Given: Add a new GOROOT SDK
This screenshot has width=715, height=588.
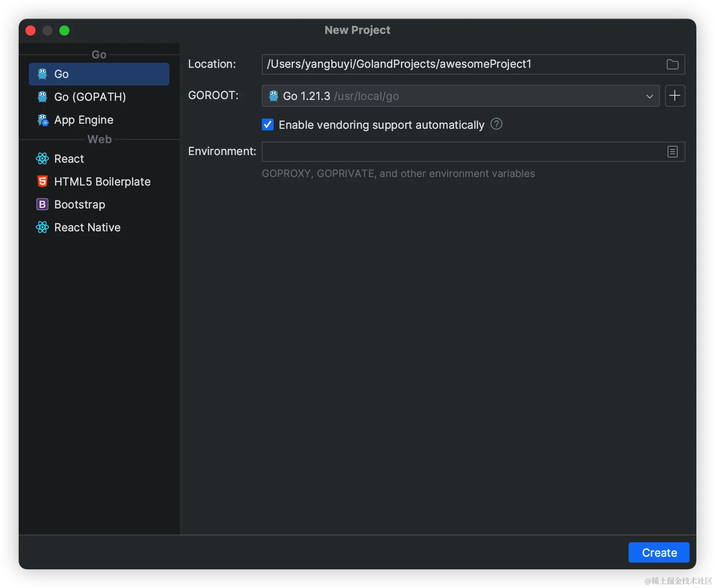Looking at the screenshot, I should 675,96.
